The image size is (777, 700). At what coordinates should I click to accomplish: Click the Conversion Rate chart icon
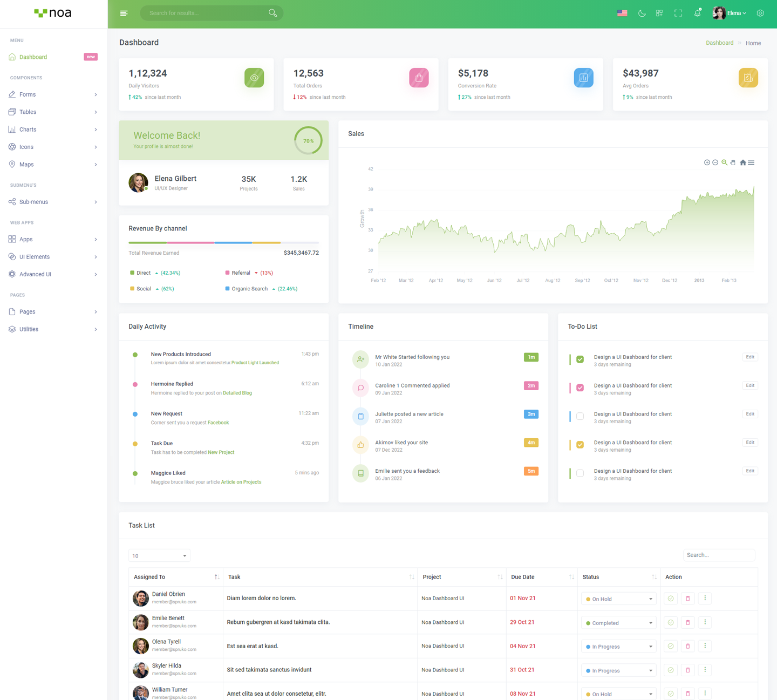[x=583, y=78]
